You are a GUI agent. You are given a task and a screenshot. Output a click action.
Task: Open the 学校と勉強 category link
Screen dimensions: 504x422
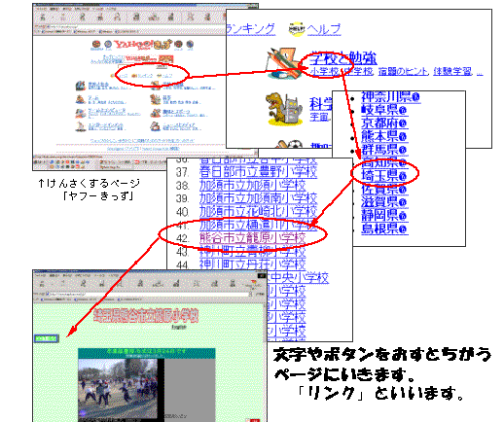(x=342, y=58)
